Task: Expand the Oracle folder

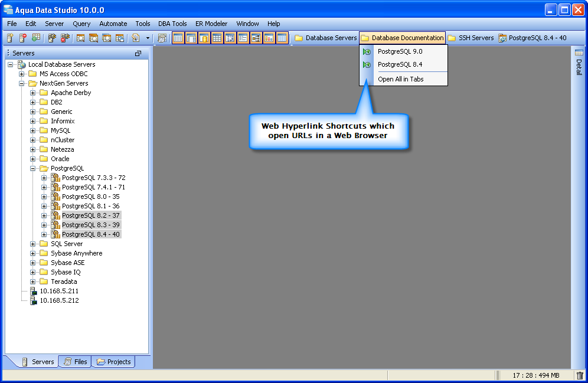Action: [33, 159]
